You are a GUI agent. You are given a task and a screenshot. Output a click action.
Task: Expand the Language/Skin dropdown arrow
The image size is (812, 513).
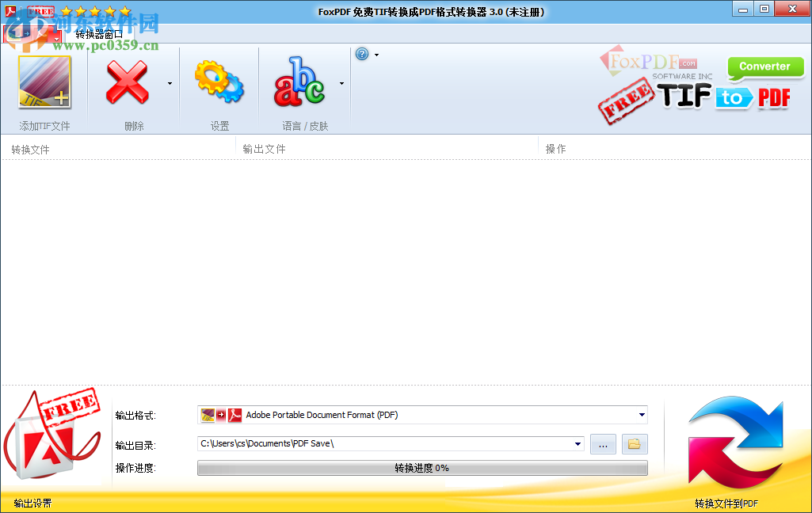pos(341,82)
